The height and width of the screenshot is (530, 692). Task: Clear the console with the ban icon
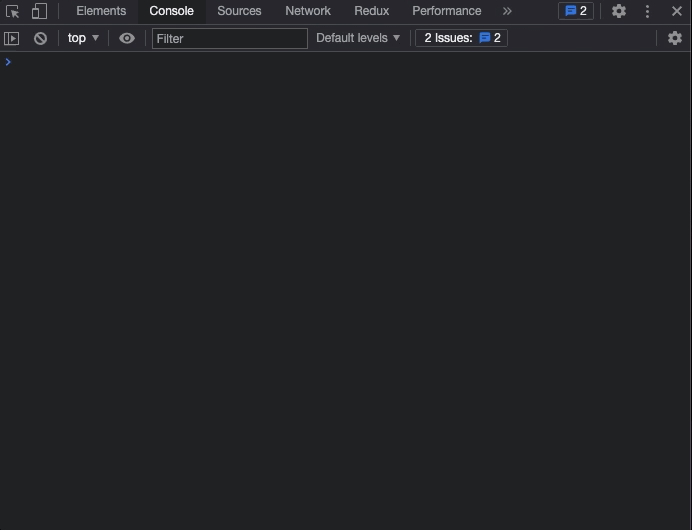[40, 38]
